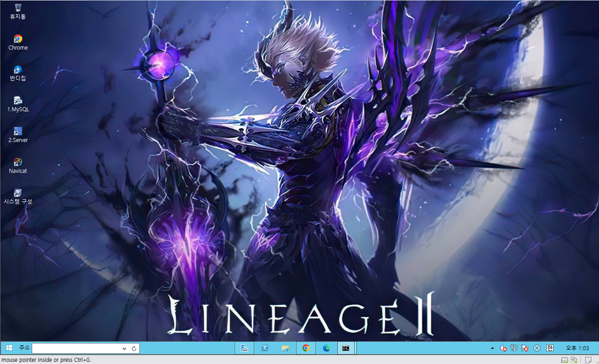Click the VM hard disk status icon
The image size is (599, 364).
point(565,360)
